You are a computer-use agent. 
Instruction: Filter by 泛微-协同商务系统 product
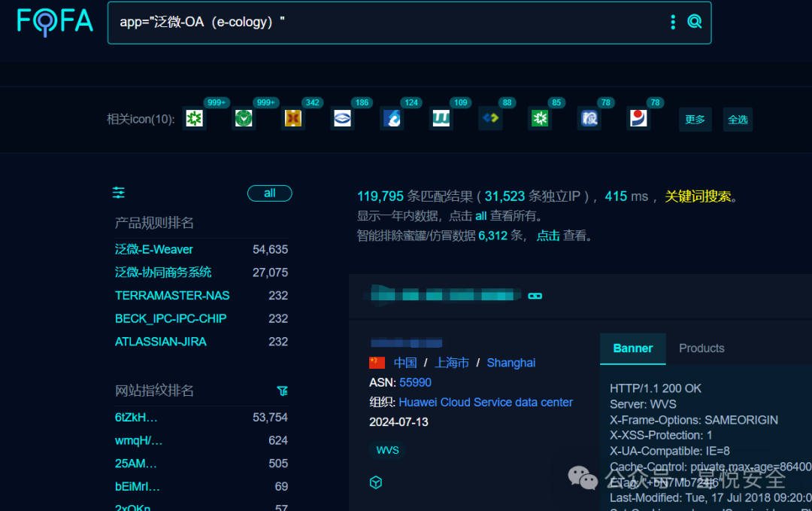coord(163,272)
